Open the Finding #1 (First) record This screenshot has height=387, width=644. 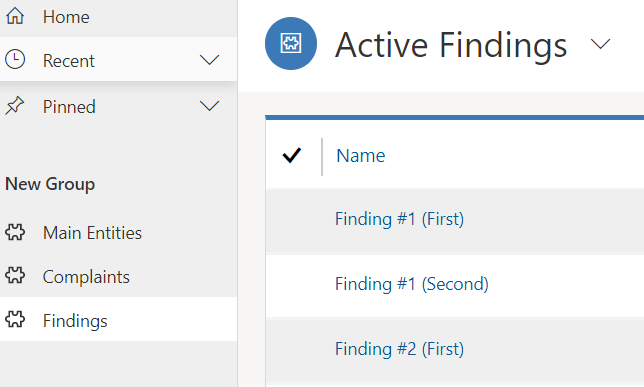click(400, 219)
